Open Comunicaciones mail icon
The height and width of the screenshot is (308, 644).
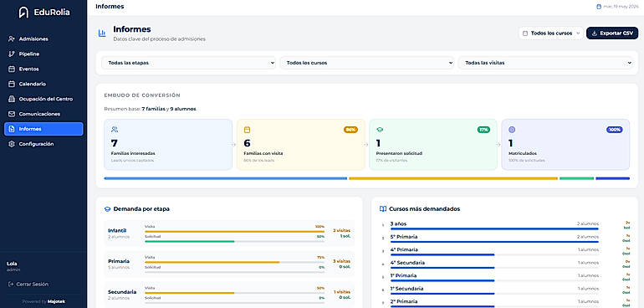coord(12,114)
